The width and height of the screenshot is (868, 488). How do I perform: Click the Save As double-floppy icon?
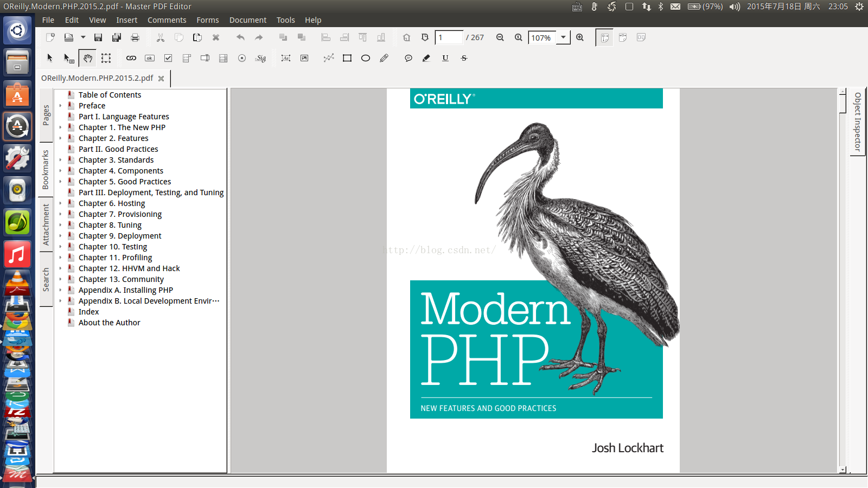117,37
